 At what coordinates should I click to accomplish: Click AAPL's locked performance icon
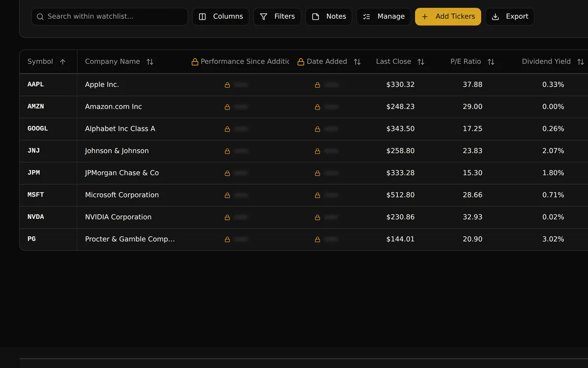(227, 85)
